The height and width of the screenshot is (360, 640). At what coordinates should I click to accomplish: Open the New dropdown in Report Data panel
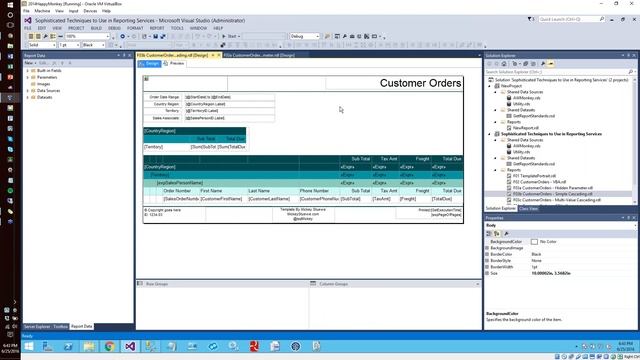(x=30, y=63)
